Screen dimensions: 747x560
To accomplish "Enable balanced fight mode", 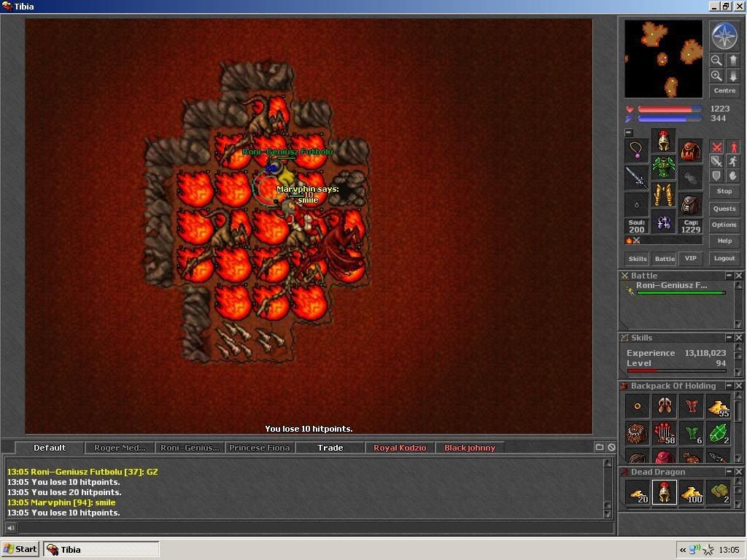I will click(716, 161).
